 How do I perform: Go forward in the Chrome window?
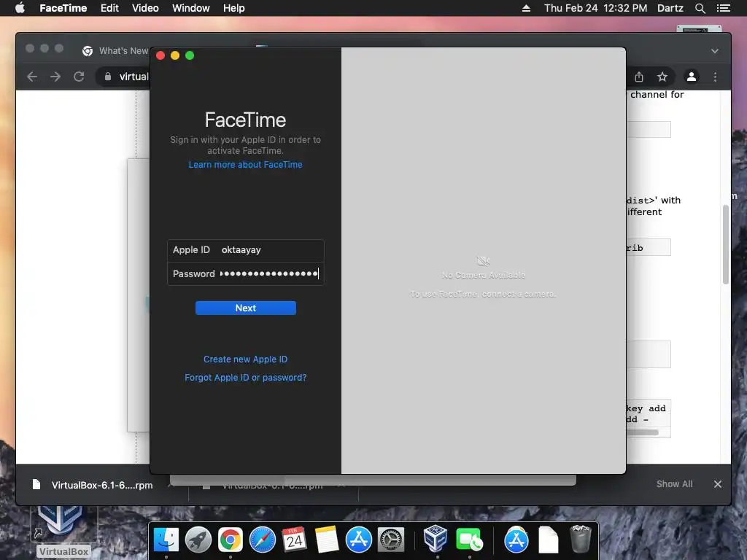(55, 77)
